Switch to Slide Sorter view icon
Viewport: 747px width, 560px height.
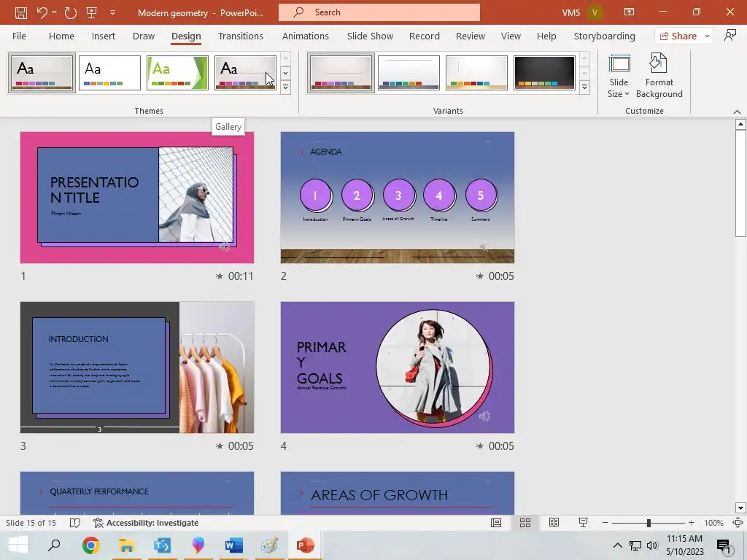pyautogui.click(x=525, y=523)
